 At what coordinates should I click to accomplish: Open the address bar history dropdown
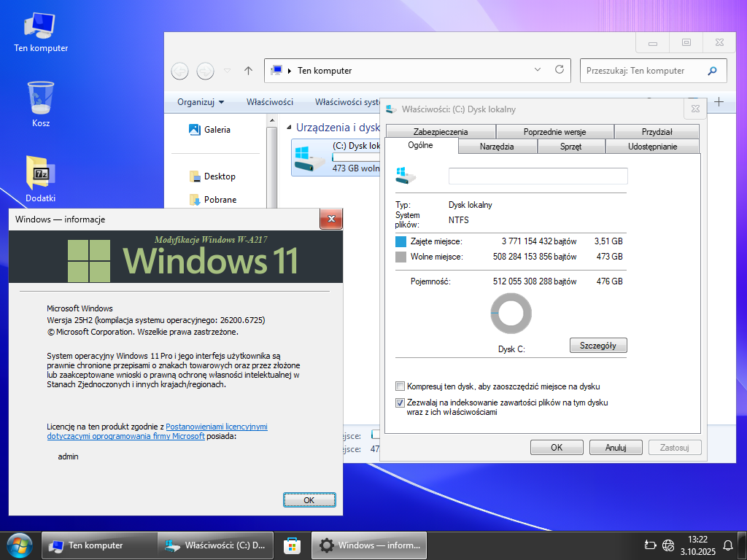point(538,70)
